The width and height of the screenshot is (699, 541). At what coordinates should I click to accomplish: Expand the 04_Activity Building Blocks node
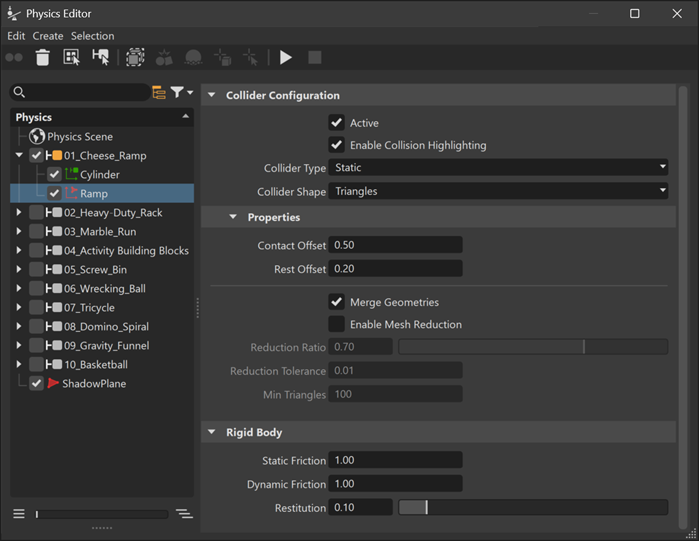[x=19, y=250]
